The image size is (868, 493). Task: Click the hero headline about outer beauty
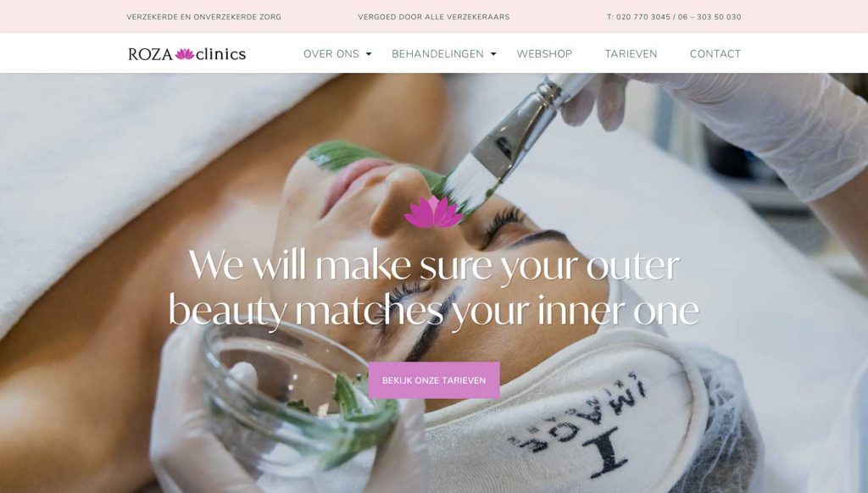coord(434,288)
